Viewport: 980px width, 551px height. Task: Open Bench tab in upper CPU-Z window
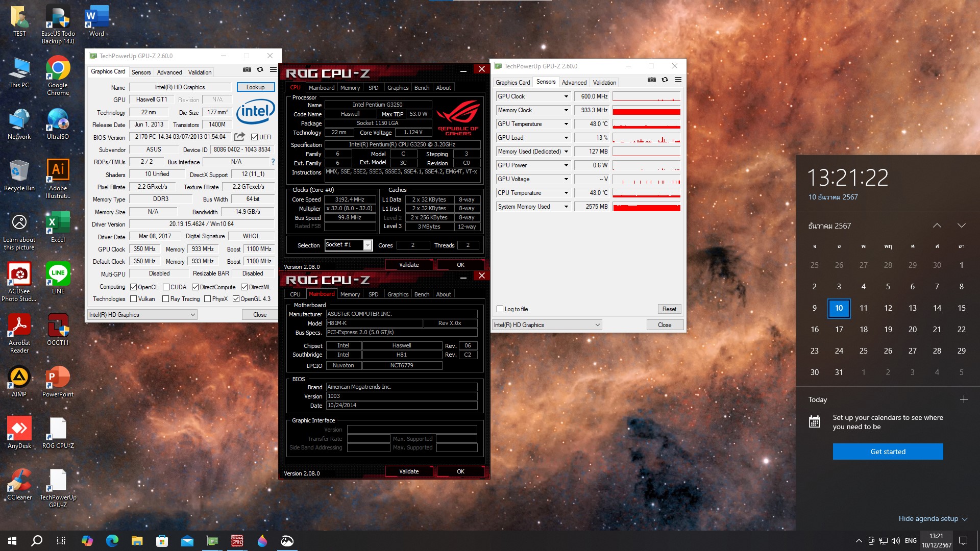tap(422, 88)
